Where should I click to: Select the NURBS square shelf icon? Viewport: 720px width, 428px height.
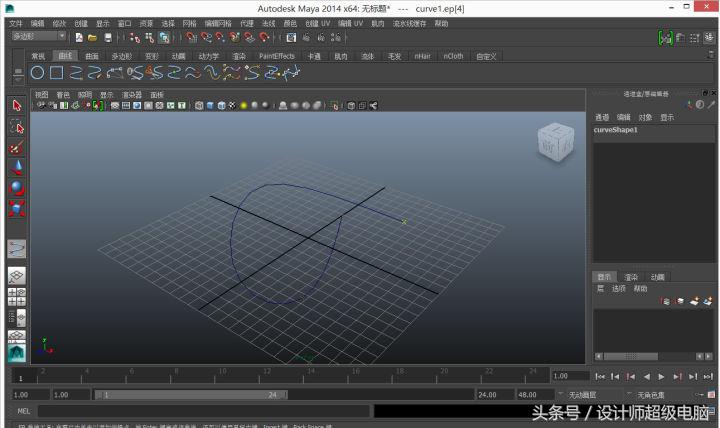(x=56, y=73)
